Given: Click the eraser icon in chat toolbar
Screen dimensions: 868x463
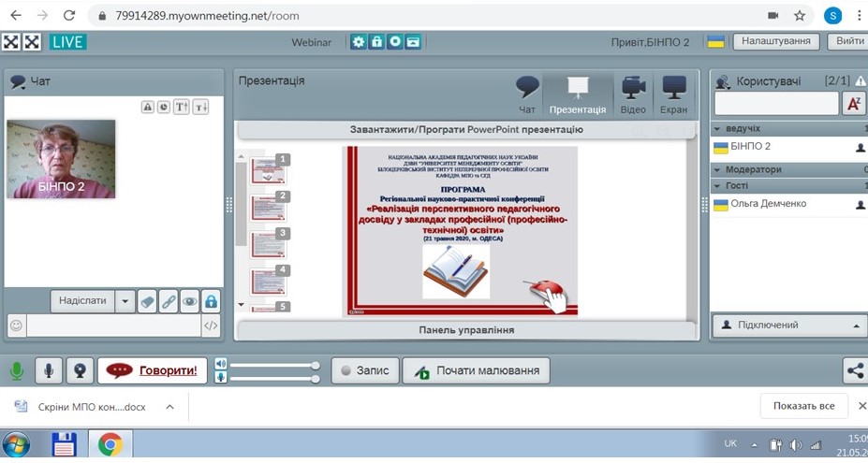Looking at the screenshot, I should tap(147, 301).
